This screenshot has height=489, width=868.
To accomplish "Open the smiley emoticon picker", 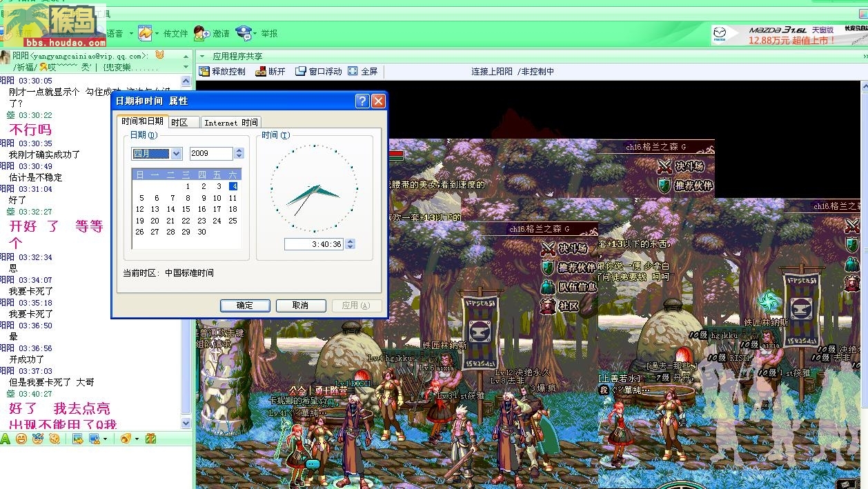I will point(21,439).
